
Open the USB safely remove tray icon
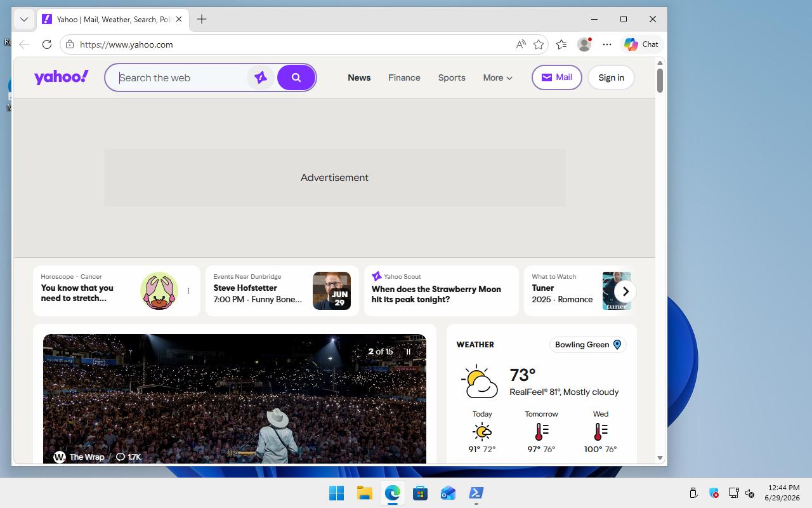pos(693,493)
